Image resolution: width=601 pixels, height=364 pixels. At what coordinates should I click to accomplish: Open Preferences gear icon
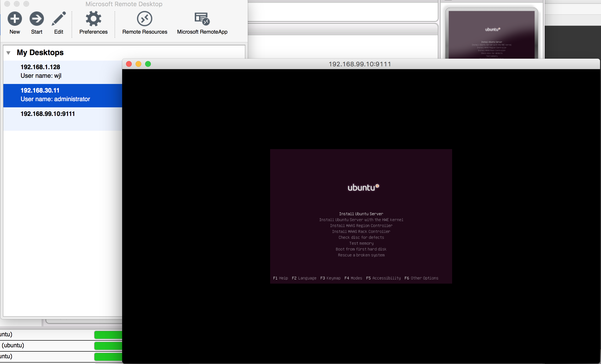click(x=93, y=19)
